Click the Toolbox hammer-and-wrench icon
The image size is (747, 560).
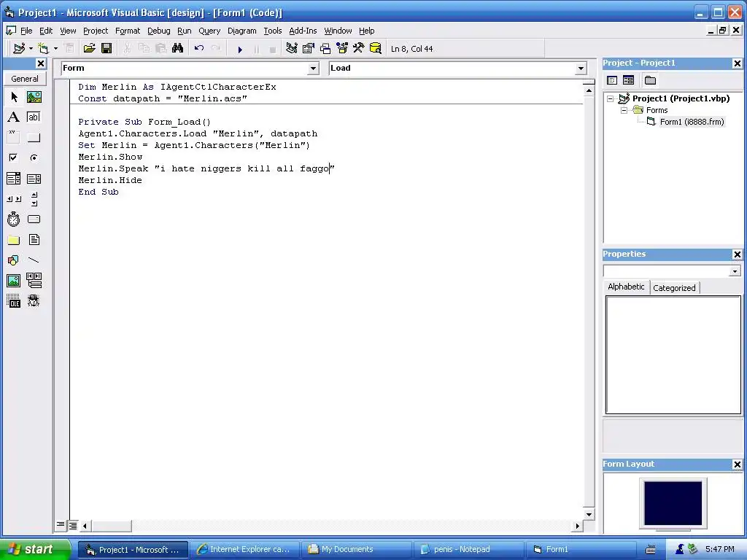tap(359, 48)
